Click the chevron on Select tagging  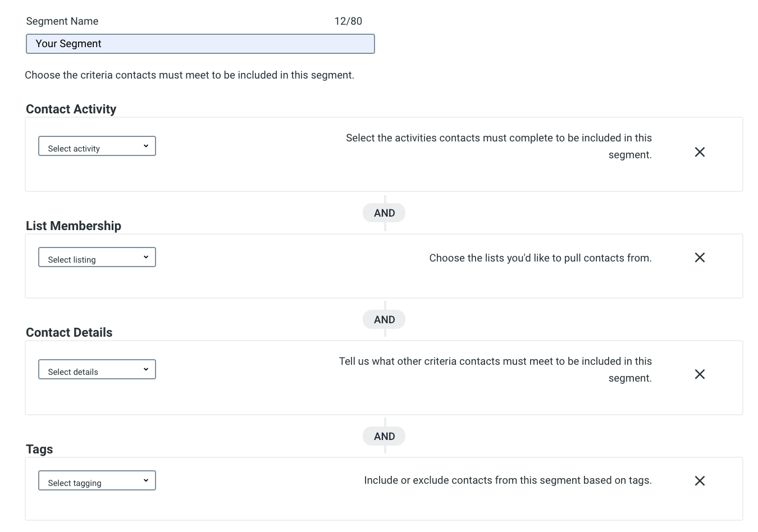pos(145,480)
